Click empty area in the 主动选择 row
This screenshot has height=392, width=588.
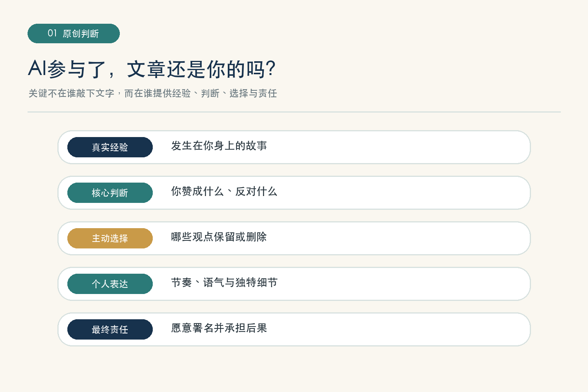(398, 238)
